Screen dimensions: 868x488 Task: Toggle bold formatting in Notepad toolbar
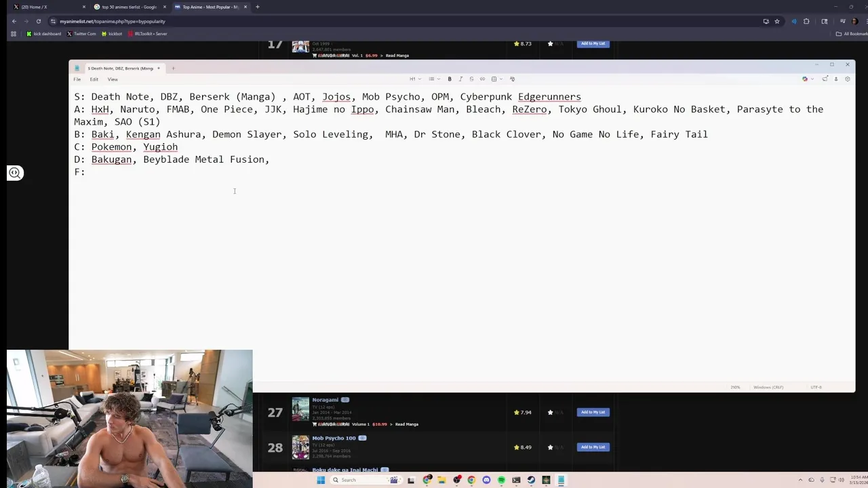tap(450, 79)
